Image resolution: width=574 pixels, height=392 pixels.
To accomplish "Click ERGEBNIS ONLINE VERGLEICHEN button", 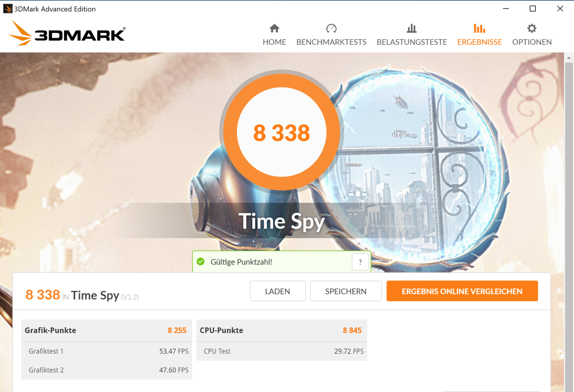I will click(462, 291).
